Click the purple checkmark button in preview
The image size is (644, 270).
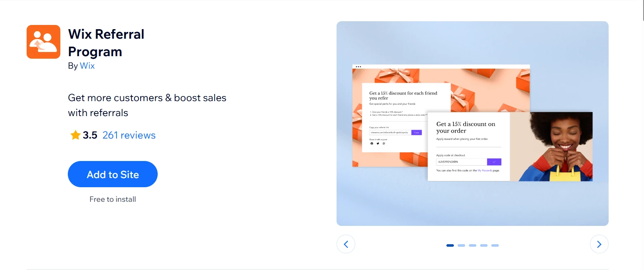click(x=494, y=162)
